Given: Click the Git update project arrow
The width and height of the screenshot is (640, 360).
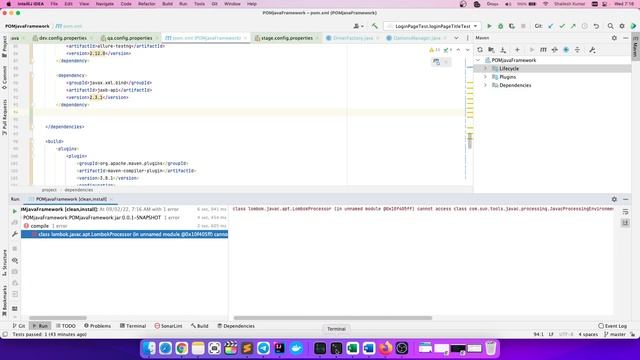Looking at the screenshot, I should (551, 26).
